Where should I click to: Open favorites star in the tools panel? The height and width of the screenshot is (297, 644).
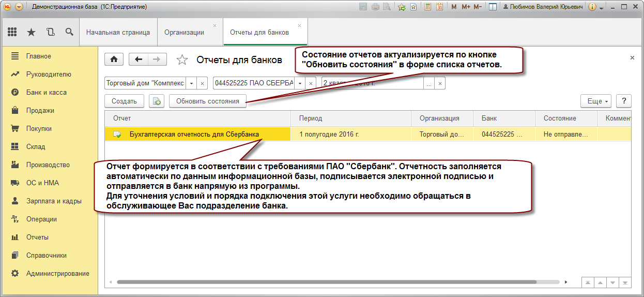point(31,32)
